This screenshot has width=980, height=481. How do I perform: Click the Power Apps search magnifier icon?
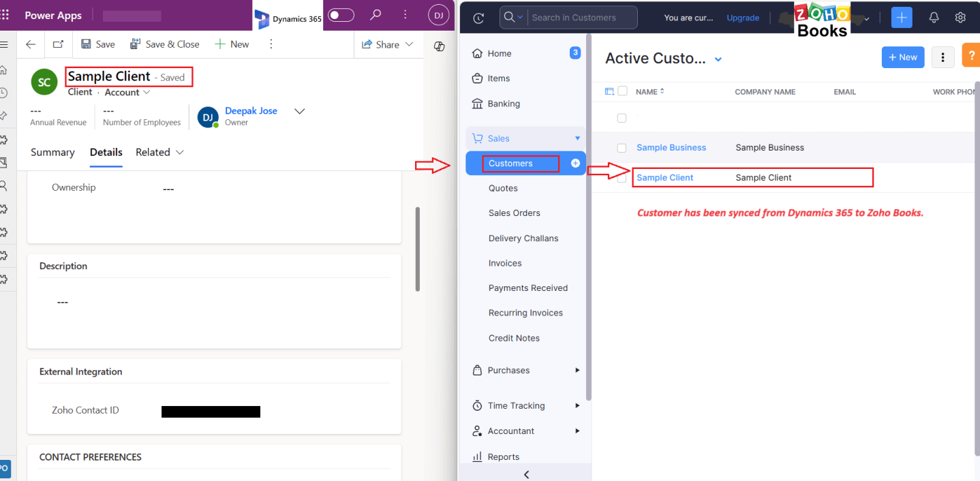pyautogui.click(x=376, y=15)
